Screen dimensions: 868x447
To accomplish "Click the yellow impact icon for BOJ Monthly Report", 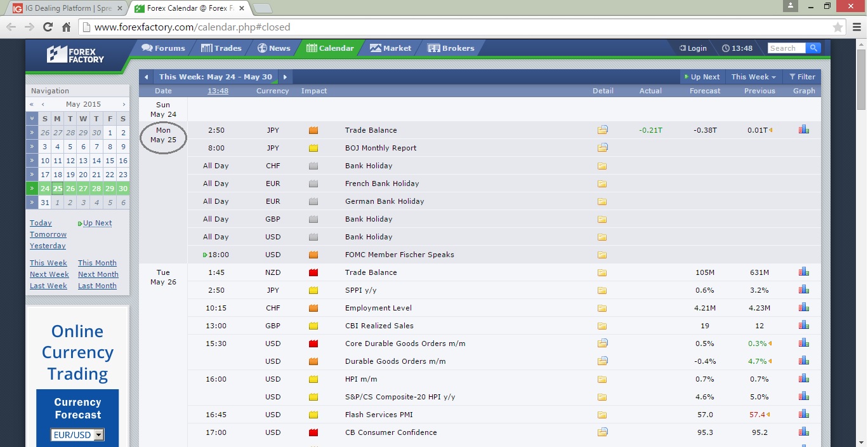I will [313, 148].
